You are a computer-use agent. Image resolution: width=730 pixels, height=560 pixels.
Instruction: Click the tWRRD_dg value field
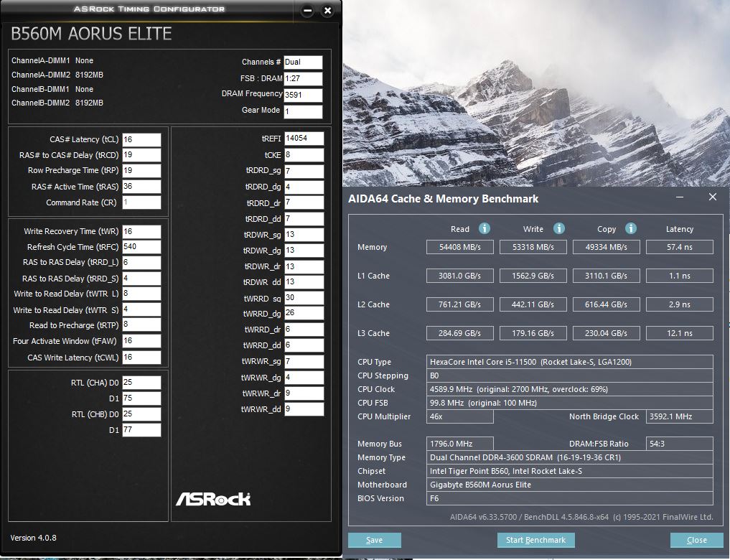coord(304,313)
